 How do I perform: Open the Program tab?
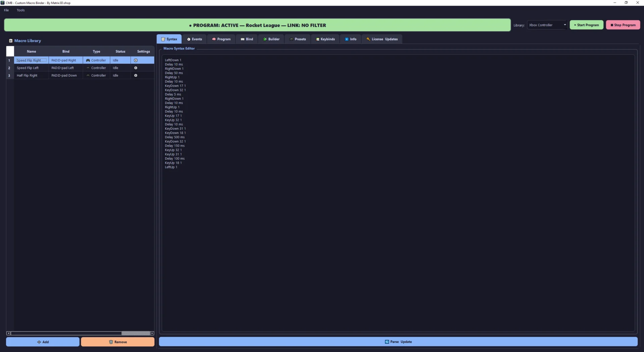pyautogui.click(x=221, y=39)
